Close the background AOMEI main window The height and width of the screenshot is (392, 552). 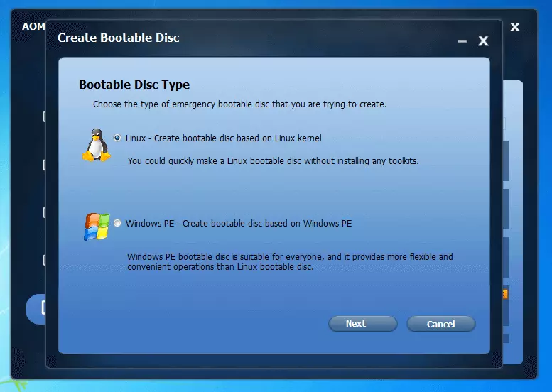514,27
